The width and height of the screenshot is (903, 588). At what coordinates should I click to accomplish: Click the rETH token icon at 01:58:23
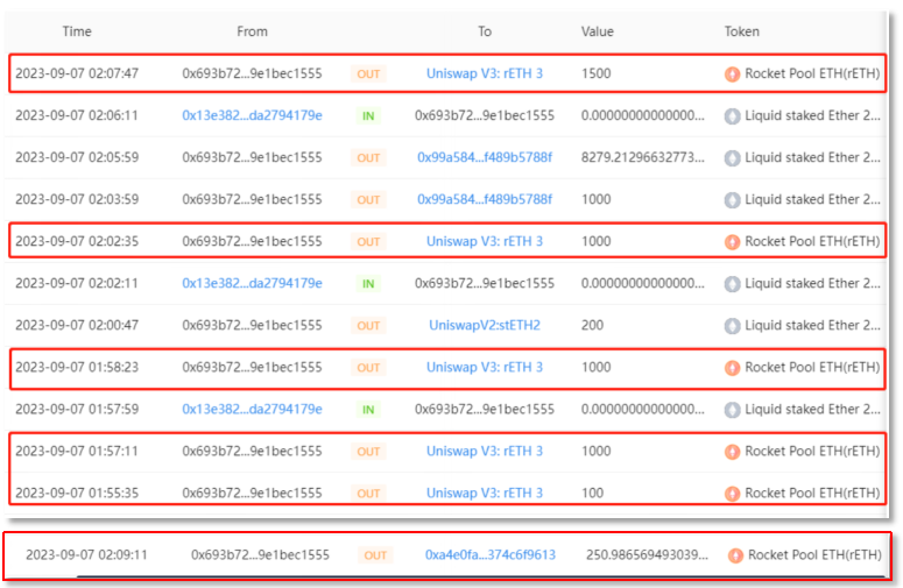point(732,367)
